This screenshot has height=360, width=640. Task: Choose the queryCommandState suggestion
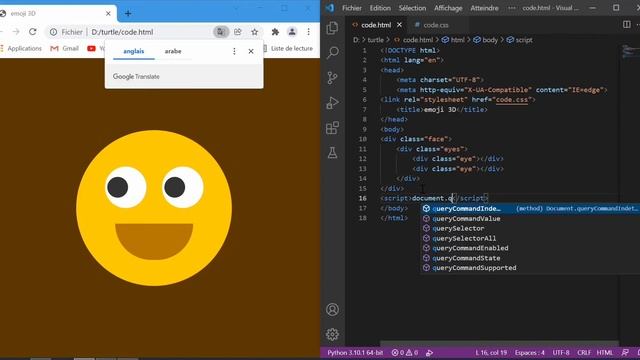[x=531, y=258]
